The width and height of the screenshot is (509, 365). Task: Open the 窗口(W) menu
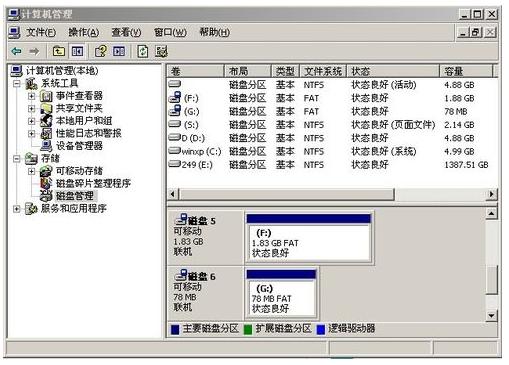pyautogui.click(x=170, y=32)
